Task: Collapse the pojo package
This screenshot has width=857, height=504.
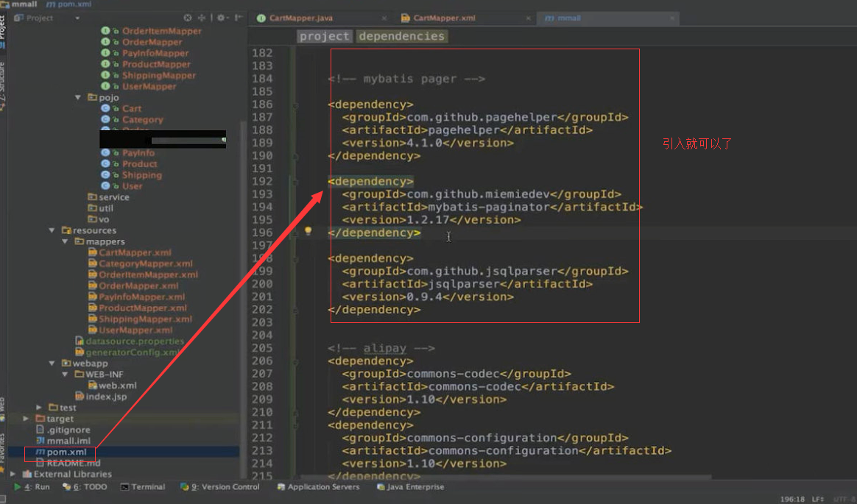Action: pos(77,97)
